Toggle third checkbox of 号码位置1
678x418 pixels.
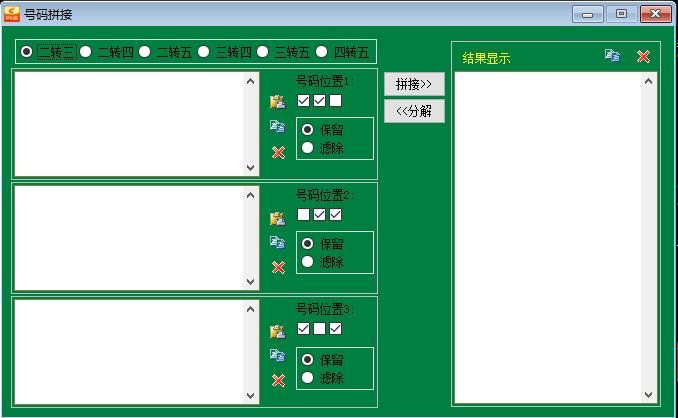click(x=336, y=101)
